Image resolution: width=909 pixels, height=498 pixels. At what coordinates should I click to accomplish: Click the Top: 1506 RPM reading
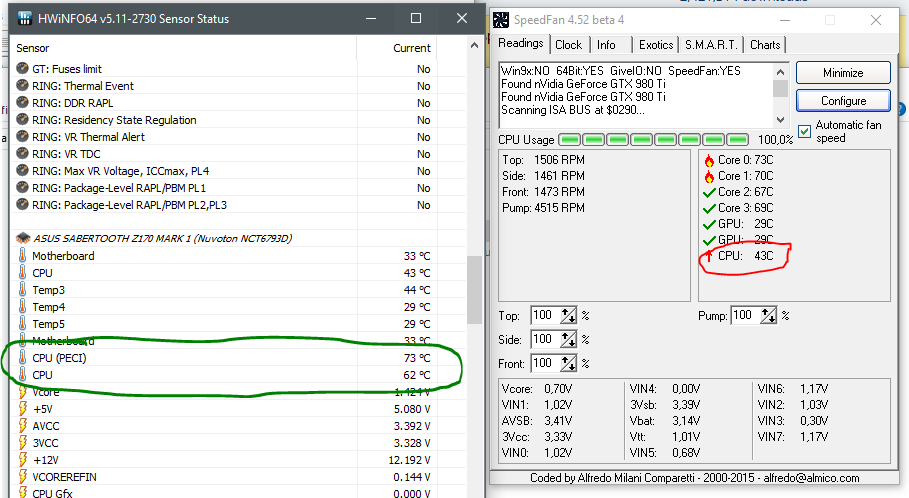(x=543, y=159)
